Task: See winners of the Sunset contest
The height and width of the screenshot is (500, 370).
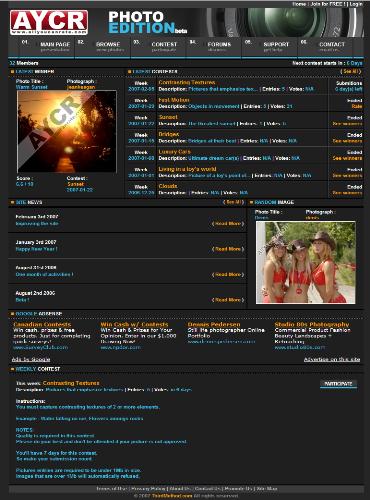Action: [347, 124]
